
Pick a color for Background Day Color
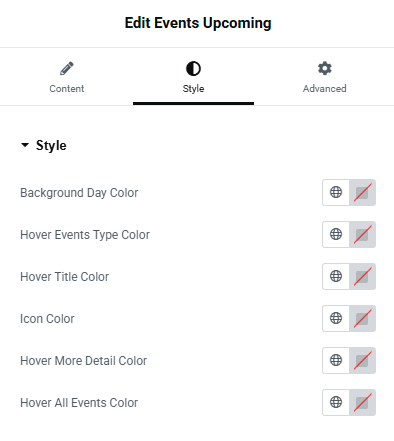[x=362, y=192]
